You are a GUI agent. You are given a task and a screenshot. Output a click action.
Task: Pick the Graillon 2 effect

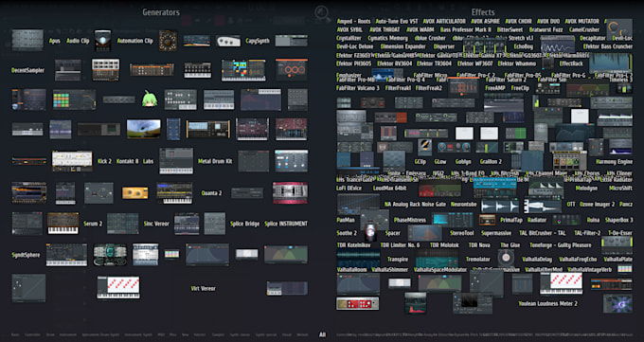pyautogui.click(x=491, y=162)
